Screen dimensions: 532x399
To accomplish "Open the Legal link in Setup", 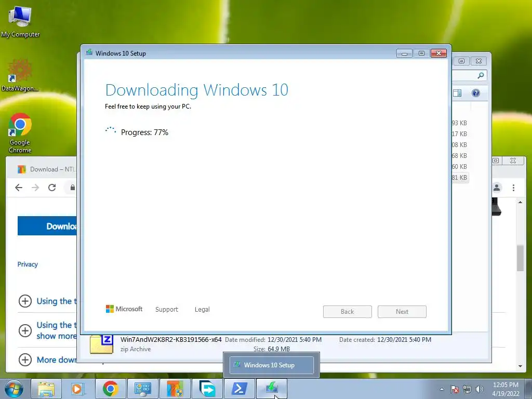I will pos(202,310).
